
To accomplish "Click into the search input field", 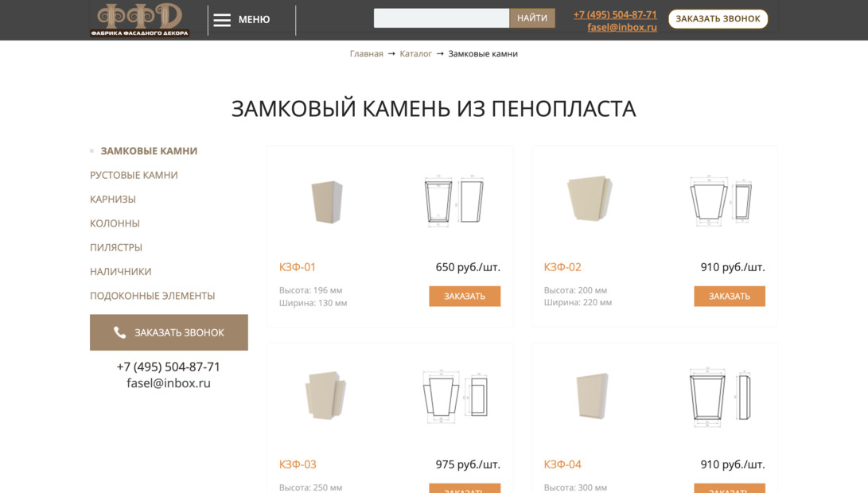I will click(442, 18).
